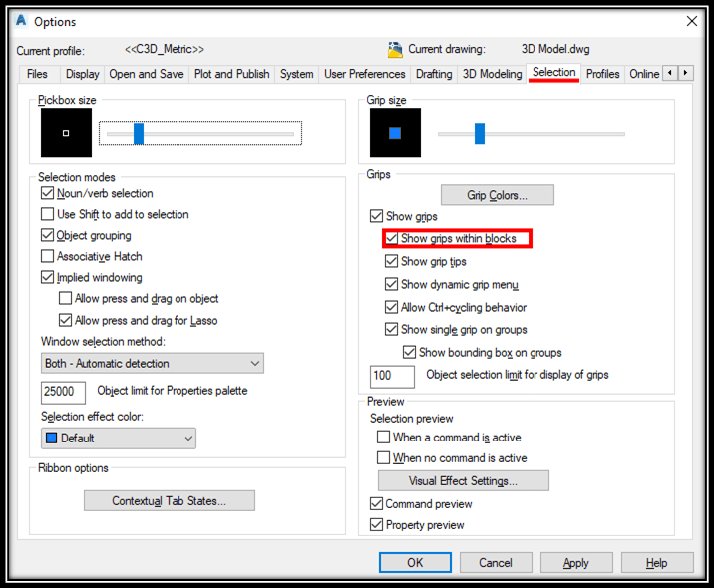Open the Files tab
This screenshot has height=588, width=714.
[x=37, y=74]
